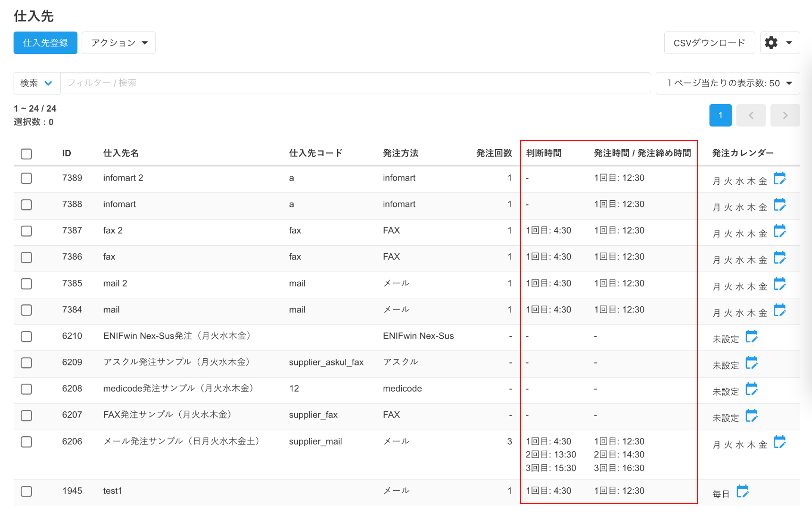Open the アクション dropdown
This screenshot has height=530, width=812.
[x=118, y=43]
